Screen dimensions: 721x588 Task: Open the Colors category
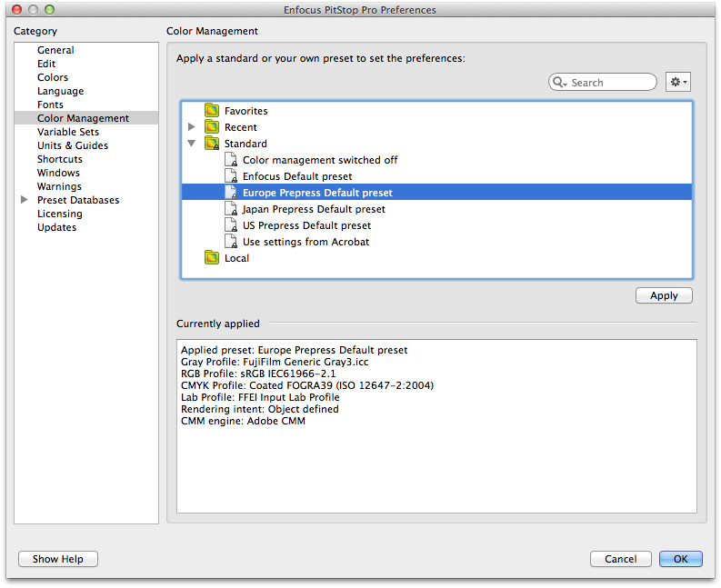click(x=53, y=77)
